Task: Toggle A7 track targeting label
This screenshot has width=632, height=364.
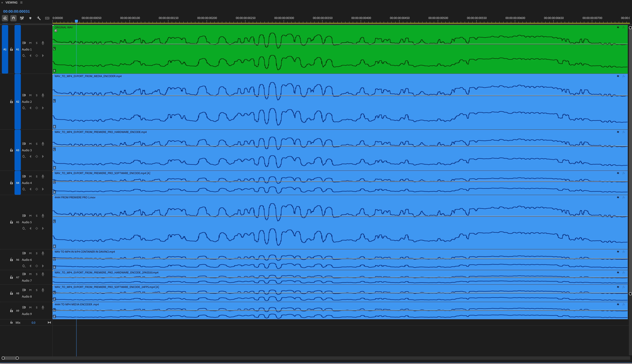Action: [18, 277]
